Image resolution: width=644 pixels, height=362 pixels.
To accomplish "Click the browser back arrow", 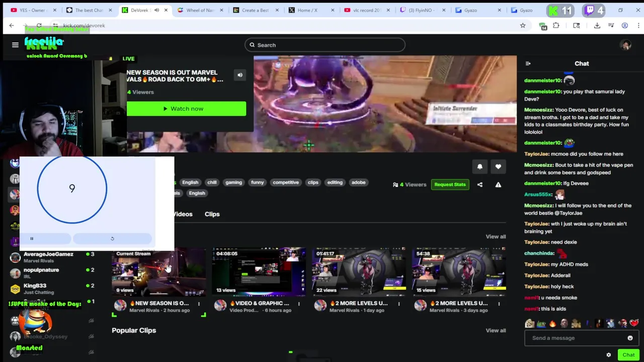I will [12, 25].
